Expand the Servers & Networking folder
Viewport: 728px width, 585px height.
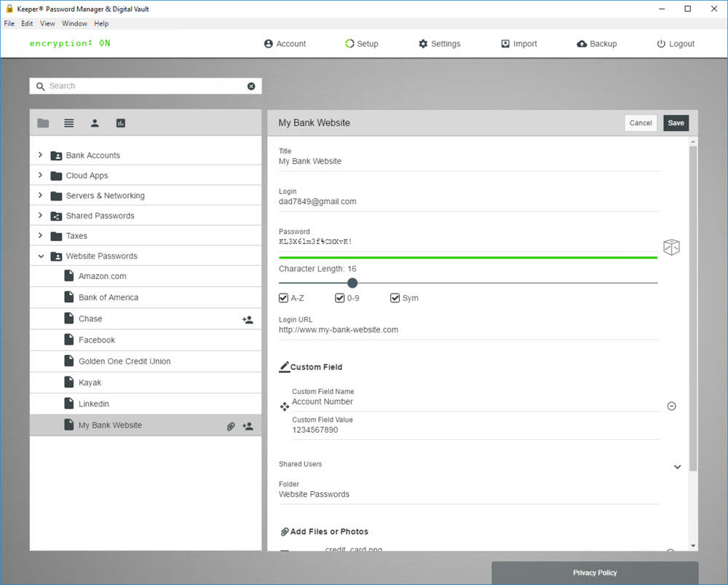pyautogui.click(x=40, y=195)
